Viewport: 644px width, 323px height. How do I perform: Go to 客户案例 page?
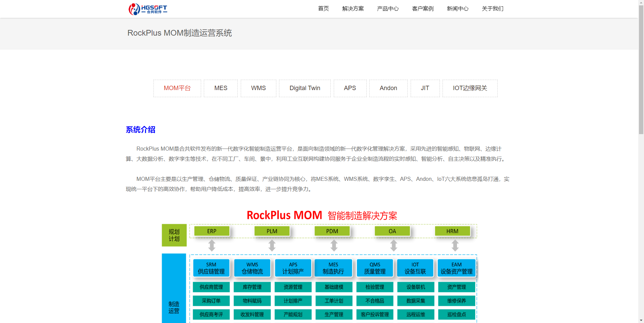(x=423, y=9)
